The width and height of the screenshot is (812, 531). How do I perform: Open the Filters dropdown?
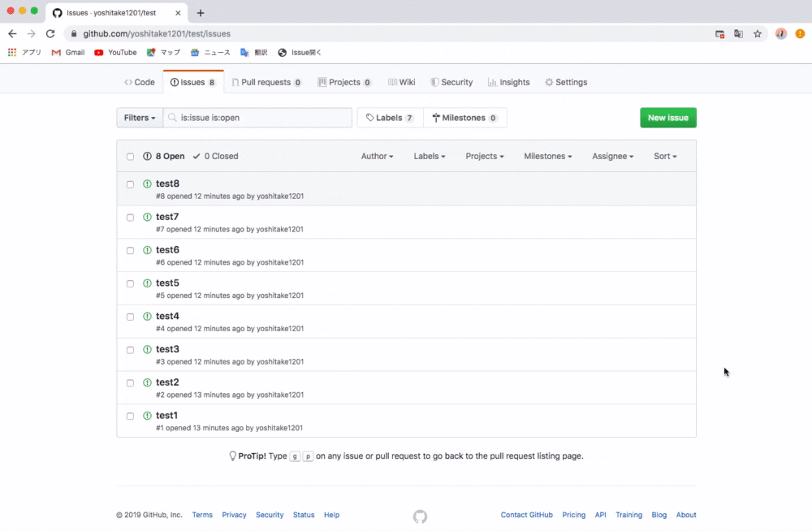tap(140, 118)
